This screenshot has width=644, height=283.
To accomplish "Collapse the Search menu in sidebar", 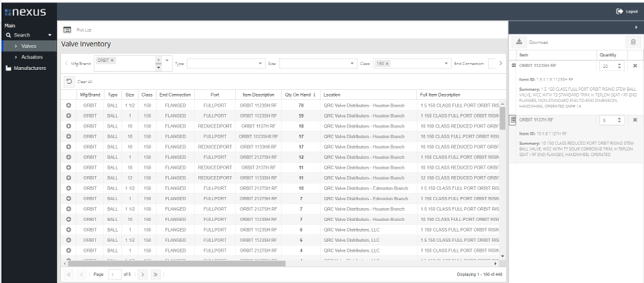I will coord(50,35).
